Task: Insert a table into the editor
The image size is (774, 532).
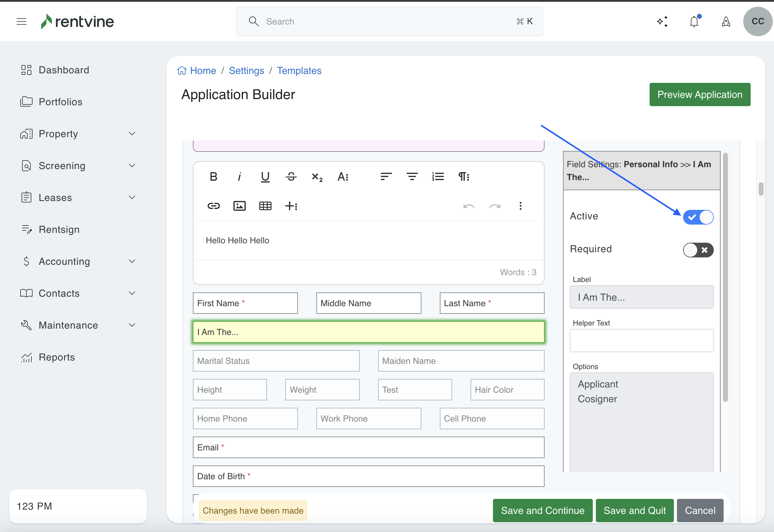Action: pos(265,206)
